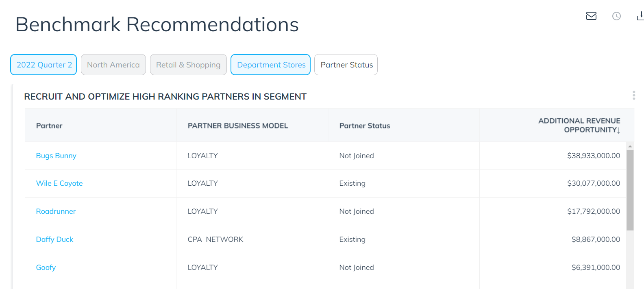The image size is (644, 289).
Task: Click the table's vertical scrollbar thumb
Action: coord(630,190)
